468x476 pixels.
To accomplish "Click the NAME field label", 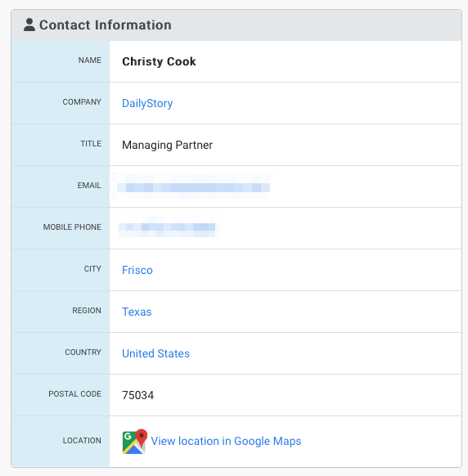I will click(x=90, y=61).
